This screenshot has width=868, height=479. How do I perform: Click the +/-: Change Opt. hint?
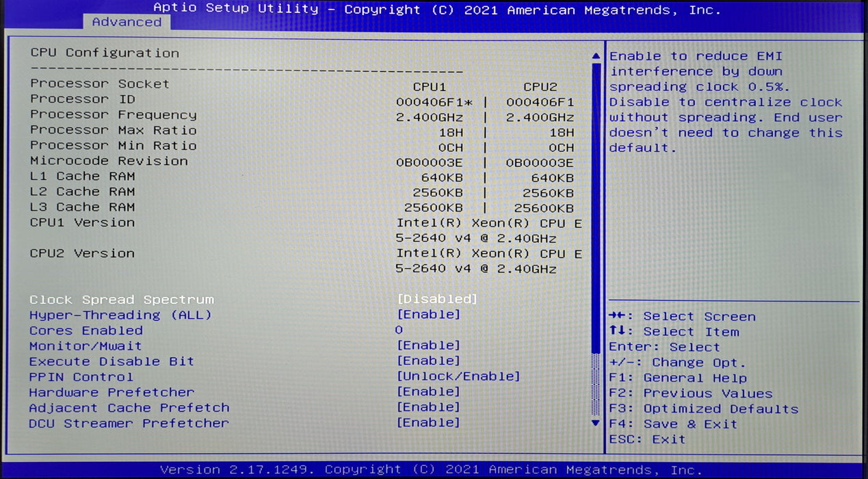[677, 363]
